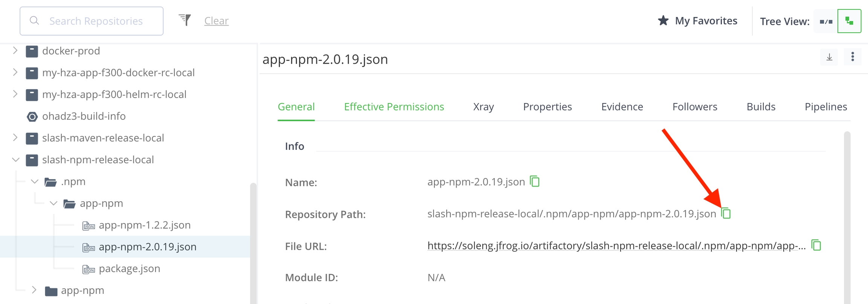Switch to flat path tree view

(826, 21)
